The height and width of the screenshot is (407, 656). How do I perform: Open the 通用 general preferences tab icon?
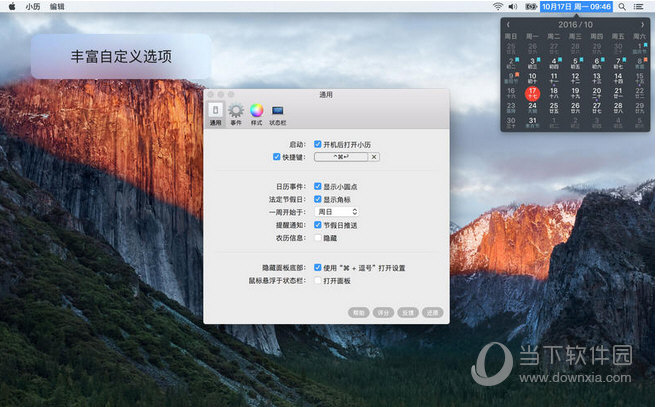[215, 114]
